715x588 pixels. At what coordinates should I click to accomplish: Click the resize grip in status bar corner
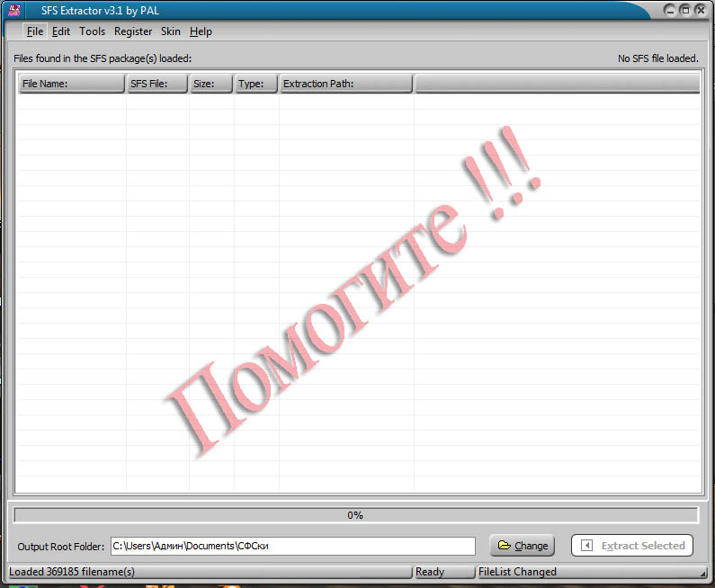(703, 574)
